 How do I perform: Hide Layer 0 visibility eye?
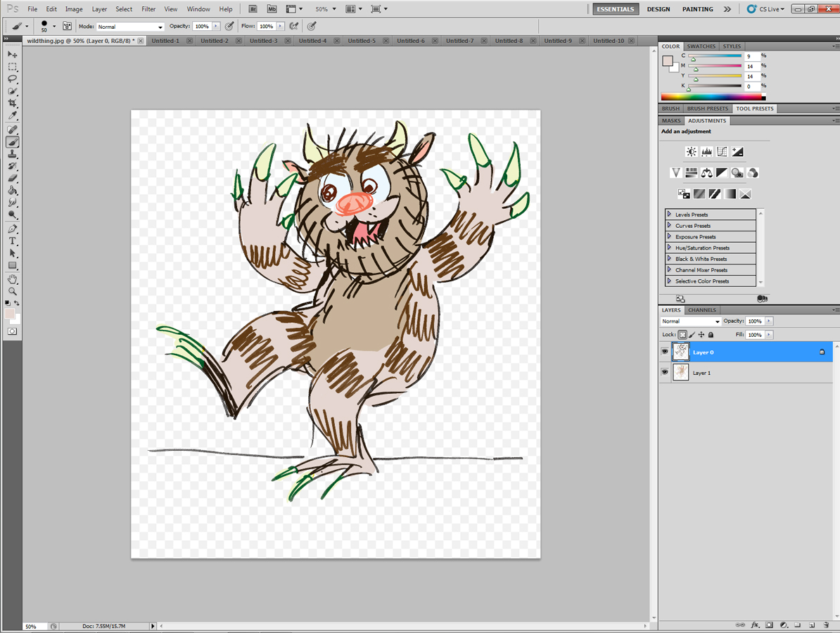tap(665, 352)
